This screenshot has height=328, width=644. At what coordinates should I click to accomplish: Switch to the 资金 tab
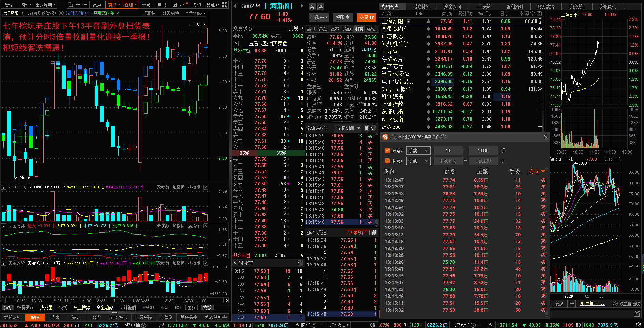[323, 29]
